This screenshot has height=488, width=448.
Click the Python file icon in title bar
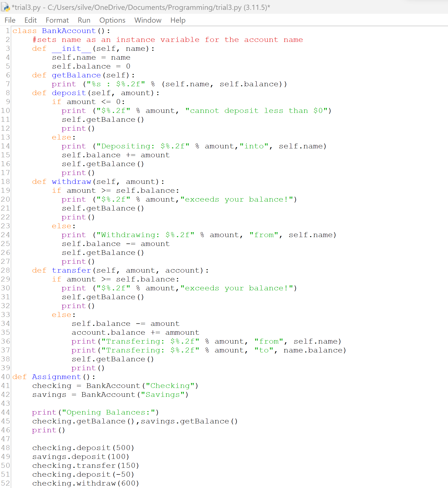click(x=5, y=7)
